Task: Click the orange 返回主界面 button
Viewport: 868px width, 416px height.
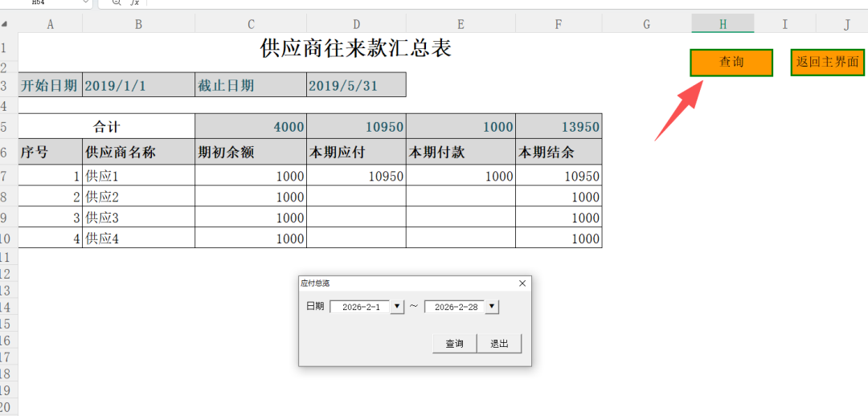Action: 827,62
